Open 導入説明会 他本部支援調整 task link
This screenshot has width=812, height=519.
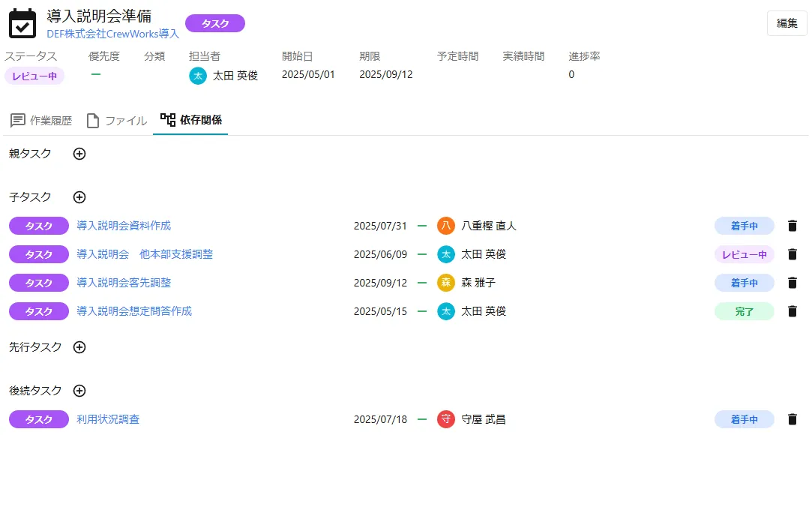145,254
